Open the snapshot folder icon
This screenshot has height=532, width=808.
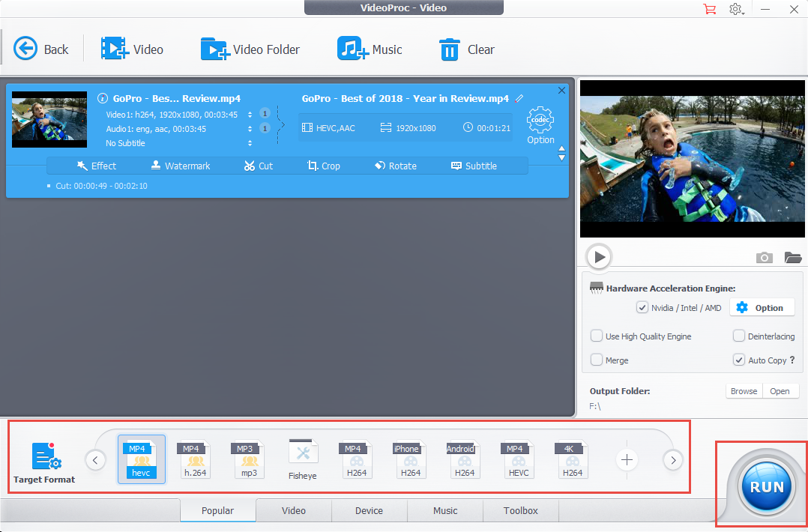[x=792, y=257]
